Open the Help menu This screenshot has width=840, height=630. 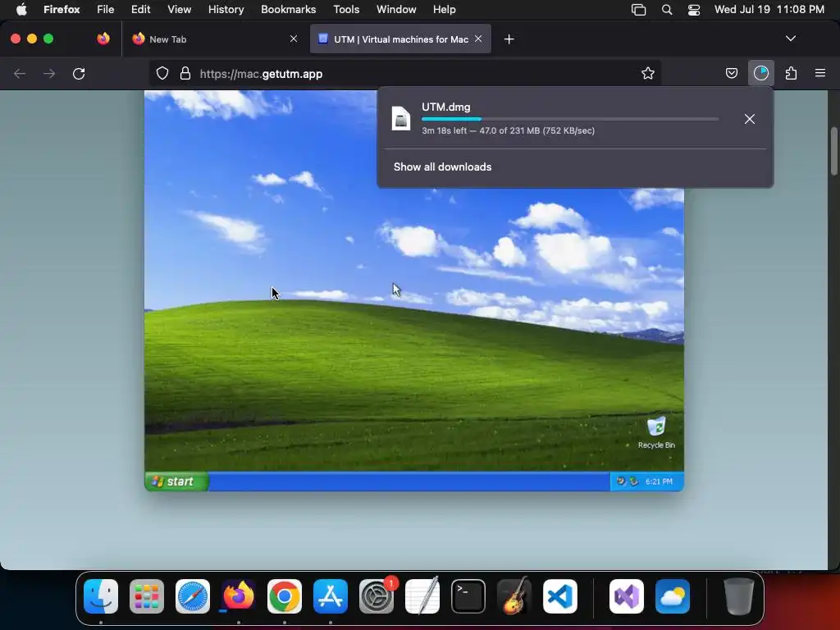coord(444,10)
